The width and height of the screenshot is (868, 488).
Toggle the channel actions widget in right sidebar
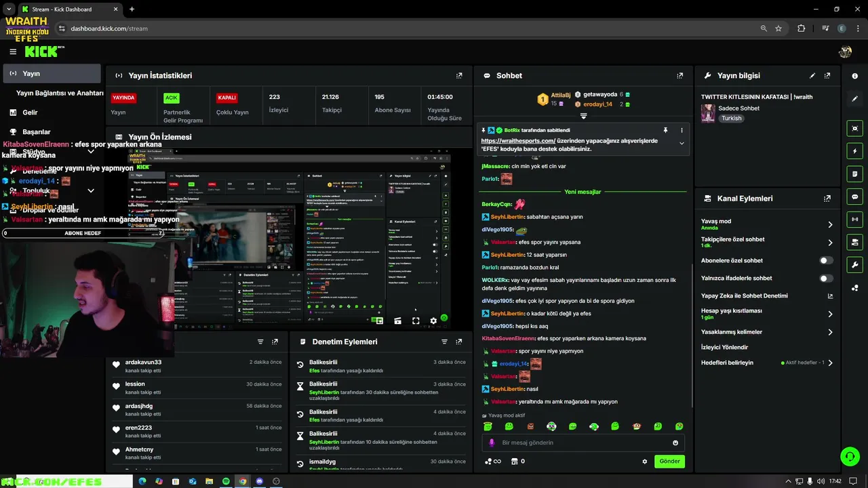point(855,242)
